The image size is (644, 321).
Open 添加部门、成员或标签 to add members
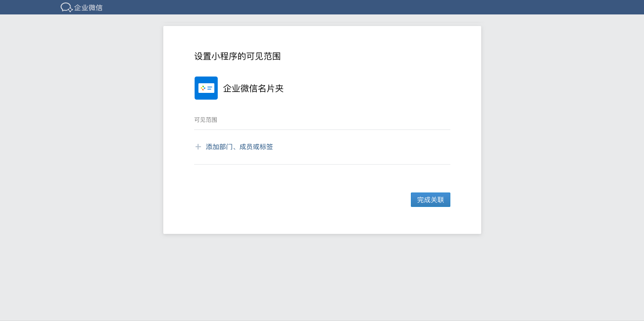pos(239,146)
